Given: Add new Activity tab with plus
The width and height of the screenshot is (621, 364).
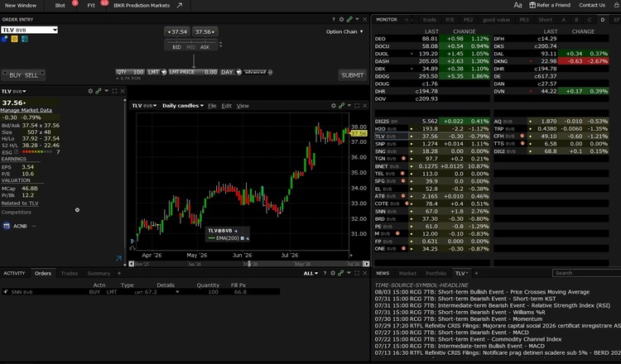Looking at the screenshot, I should click(x=119, y=273).
